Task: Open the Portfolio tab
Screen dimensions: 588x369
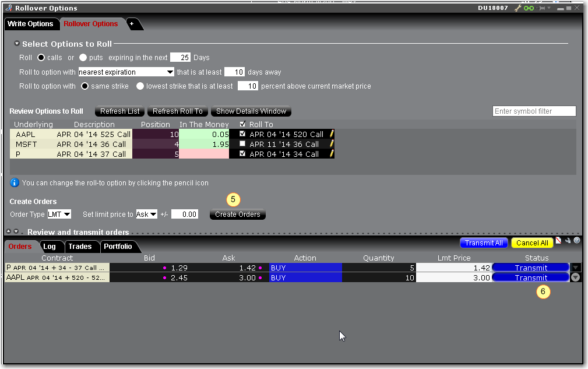Action: point(118,247)
